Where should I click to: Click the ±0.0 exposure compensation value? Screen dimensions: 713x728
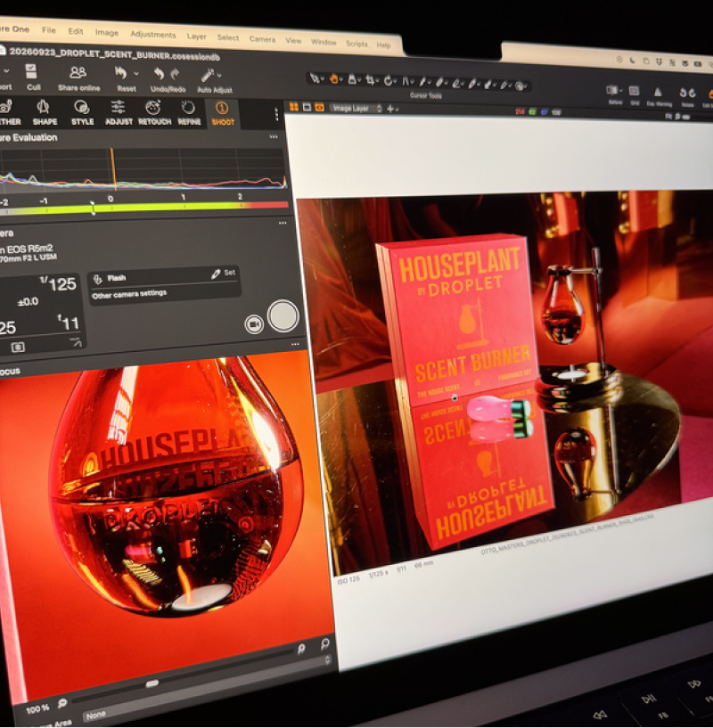click(x=28, y=302)
